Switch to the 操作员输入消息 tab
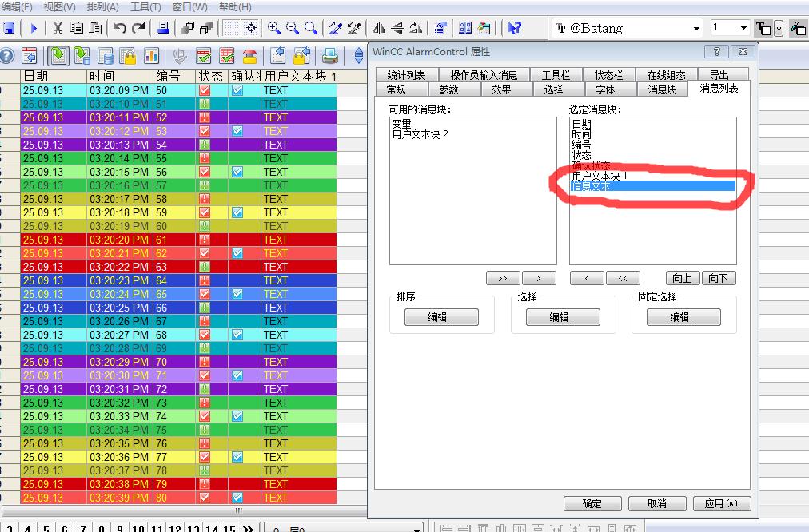This screenshot has height=532, width=809. (484, 75)
